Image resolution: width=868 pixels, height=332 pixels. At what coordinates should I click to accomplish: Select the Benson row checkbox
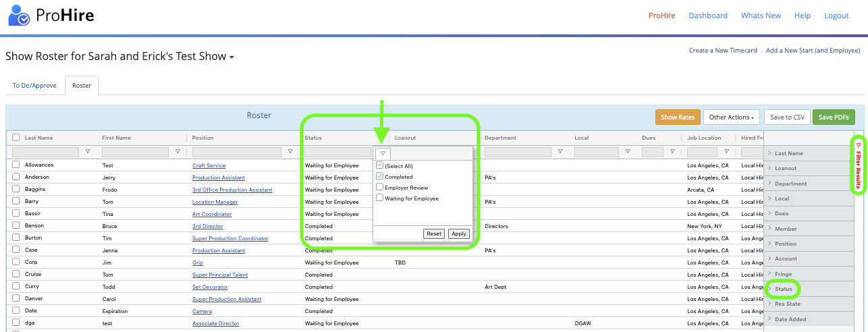pyautogui.click(x=16, y=225)
